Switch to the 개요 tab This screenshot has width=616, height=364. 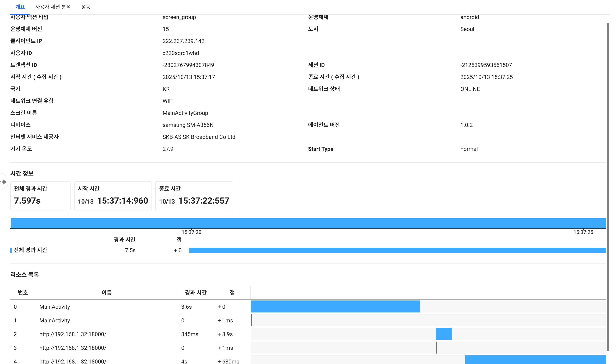pyautogui.click(x=20, y=7)
